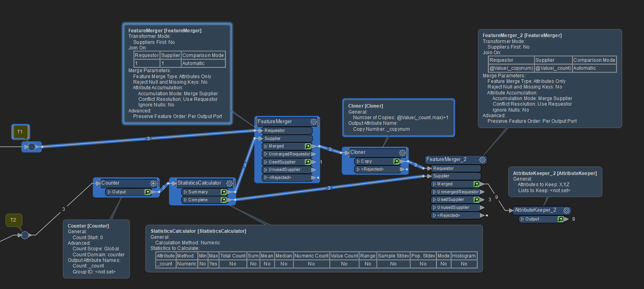Select the FeatureMerger transformer title bar
This screenshot has width=644, height=289.
click(x=286, y=122)
